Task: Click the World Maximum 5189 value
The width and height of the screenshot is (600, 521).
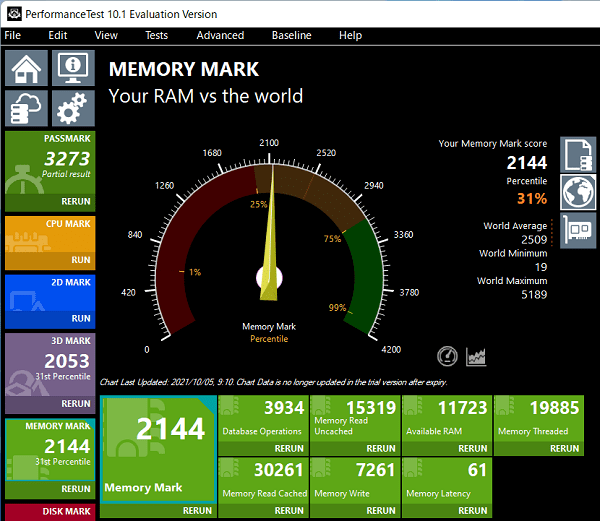Action: click(x=534, y=295)
